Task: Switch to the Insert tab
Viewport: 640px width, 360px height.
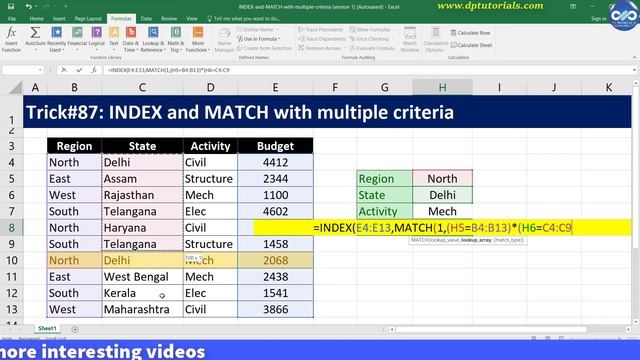Action: [x=59, y=19]
